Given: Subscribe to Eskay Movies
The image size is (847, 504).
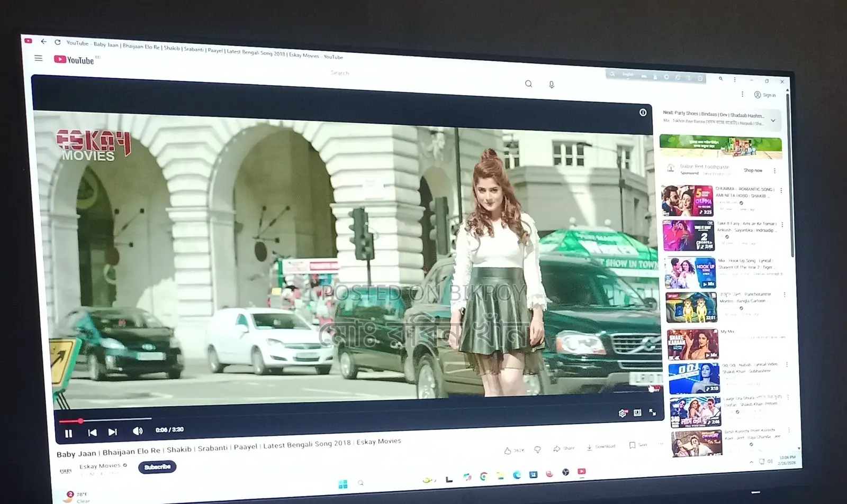Looking at the screenshot, I should tap(157, 467).
